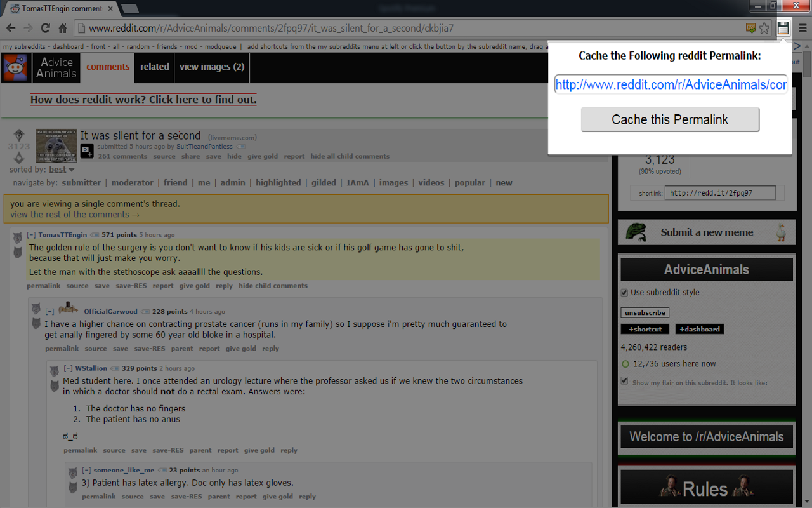Upvote someone_like_me's comment
The height and width of the screenshot is (508, 812).
(x=73, y=473)
